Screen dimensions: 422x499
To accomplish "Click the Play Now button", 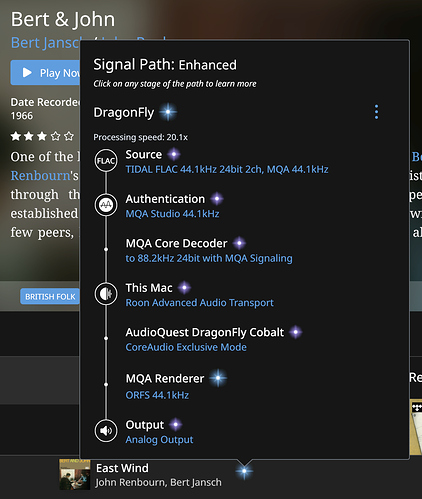I will pyautogui.click(x=45, y=73).
